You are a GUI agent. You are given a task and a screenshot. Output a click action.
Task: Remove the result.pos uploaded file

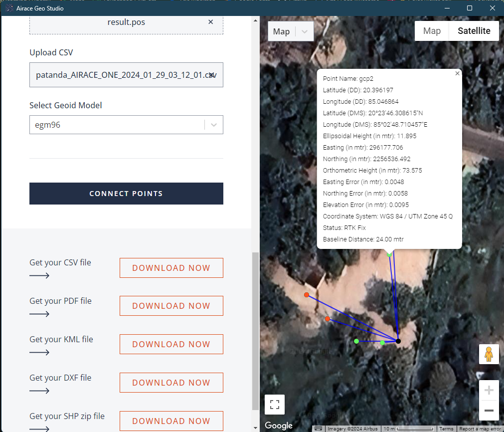pyautogui.click(x=210, y=22)
